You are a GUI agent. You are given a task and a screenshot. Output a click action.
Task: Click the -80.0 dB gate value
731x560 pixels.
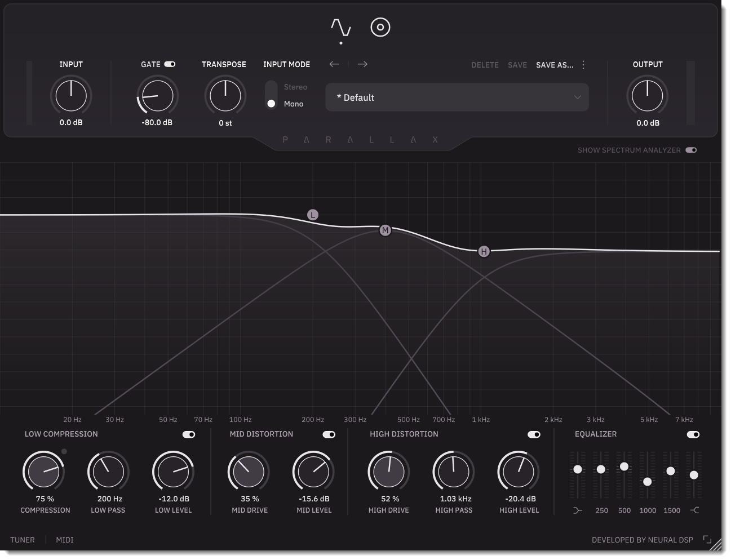[x=157, y=122]
